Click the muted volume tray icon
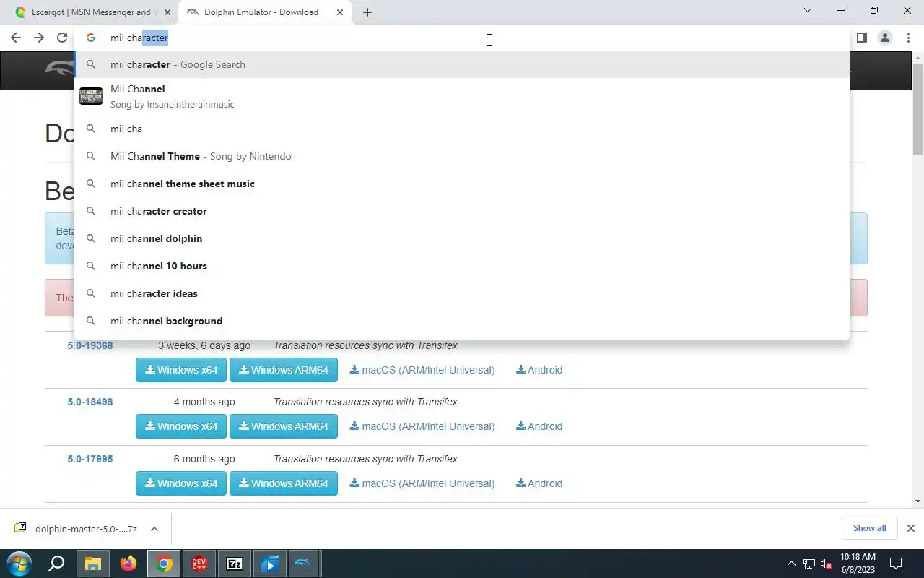924x578 pixels. 827,564
